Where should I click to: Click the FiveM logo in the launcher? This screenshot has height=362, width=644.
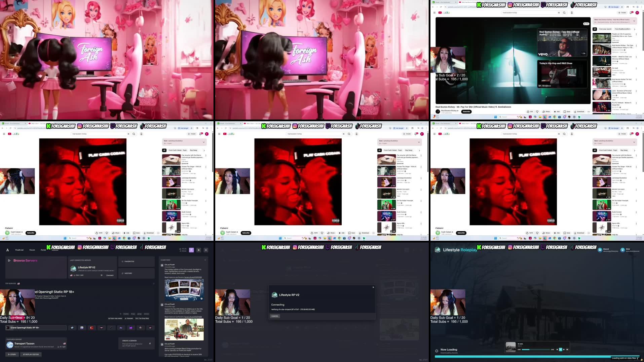(7, 250)
